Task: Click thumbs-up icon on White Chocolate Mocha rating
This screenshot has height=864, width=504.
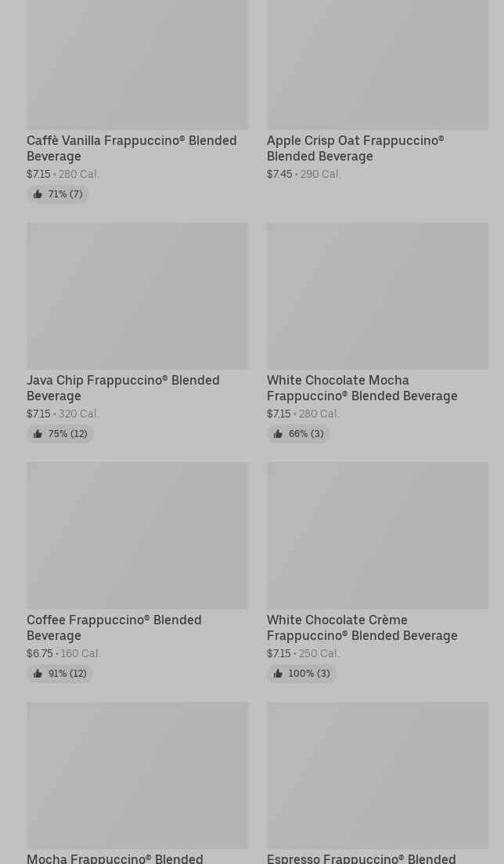Action: click(278, 434)
